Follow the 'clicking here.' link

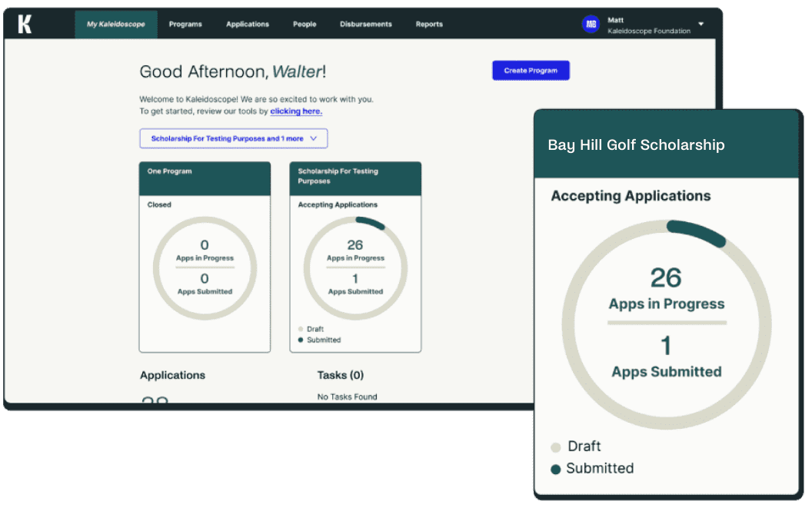coord(296,111)
